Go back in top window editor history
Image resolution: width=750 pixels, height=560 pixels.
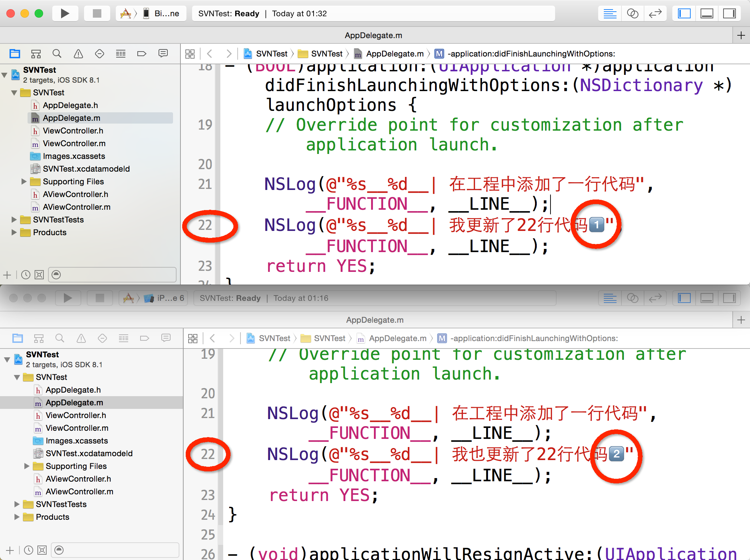(210, 54)
